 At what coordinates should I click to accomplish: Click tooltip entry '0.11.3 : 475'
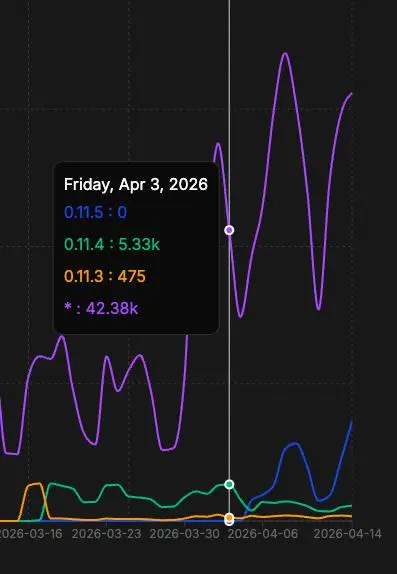105,276
